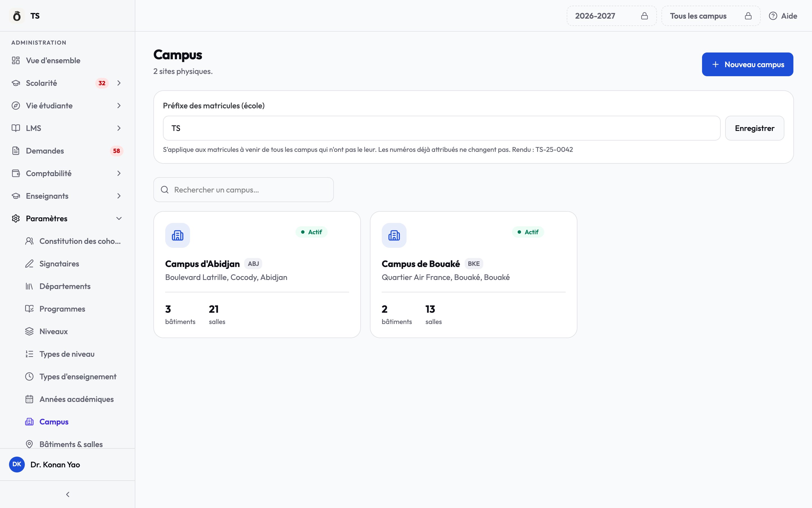Click the Demandes document icon
This screenshot has height=508, width=812.
[16, 151]
